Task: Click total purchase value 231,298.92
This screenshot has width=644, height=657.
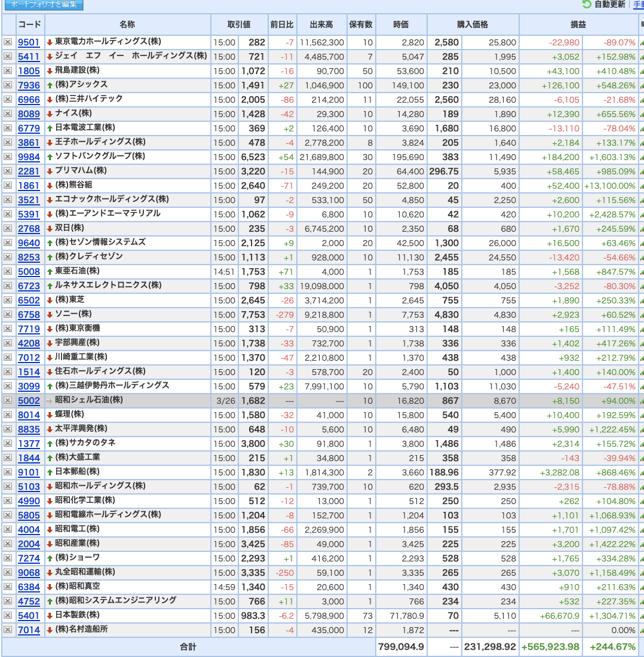Action: (490, 646)
